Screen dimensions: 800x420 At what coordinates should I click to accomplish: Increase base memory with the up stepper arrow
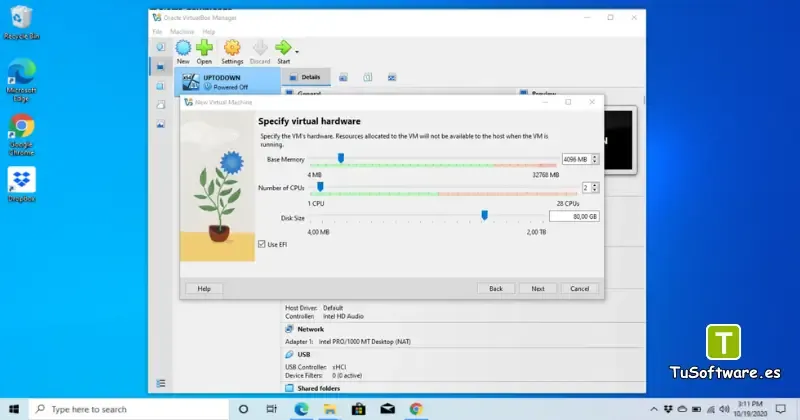click(x=594, y=157)
